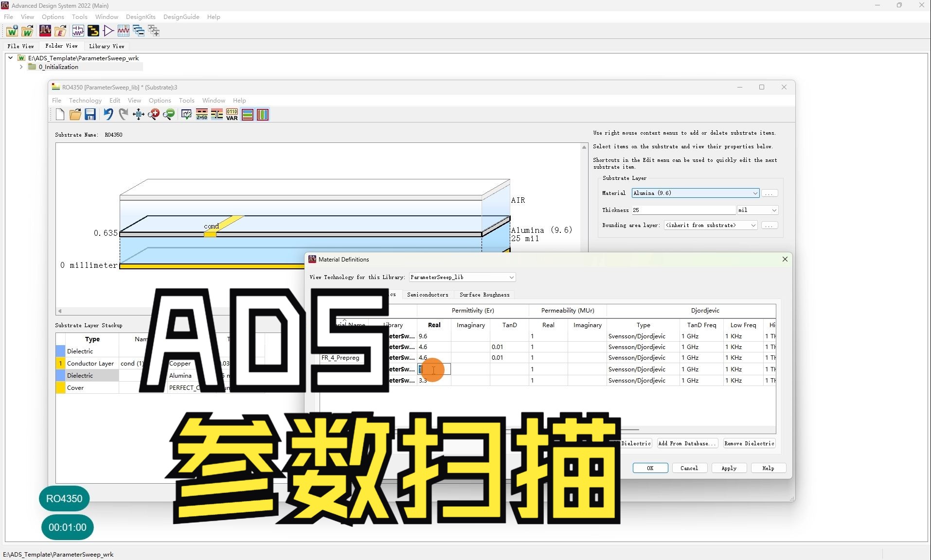The image size is (931, 560).
Task: Open the Technology menu in Substrate window
Action: coord(85,101)
